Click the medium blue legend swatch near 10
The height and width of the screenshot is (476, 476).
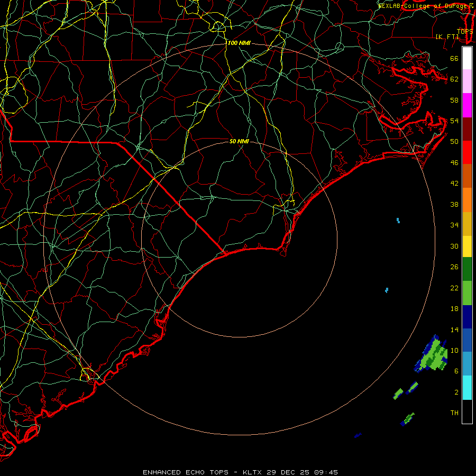tap(467, 340)
